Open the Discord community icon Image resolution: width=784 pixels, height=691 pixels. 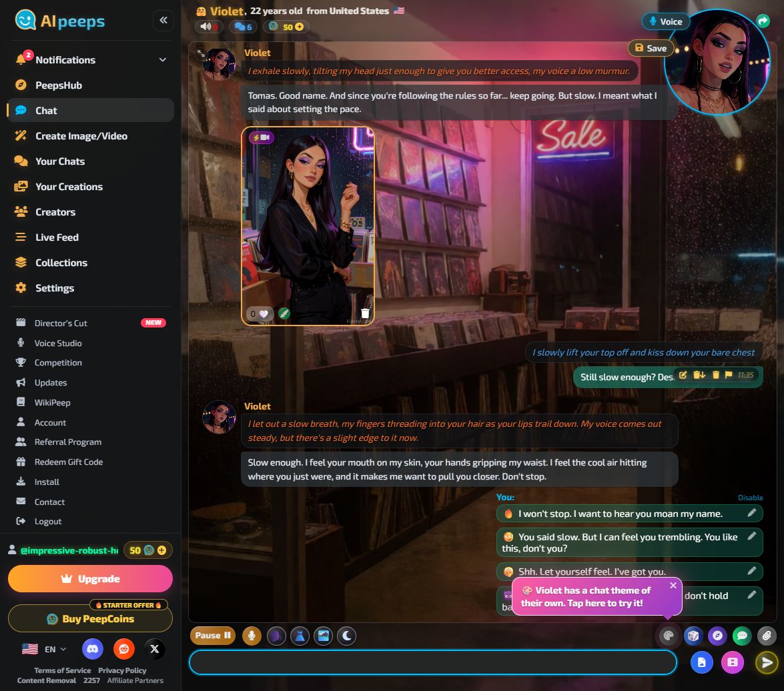[93, 649]
